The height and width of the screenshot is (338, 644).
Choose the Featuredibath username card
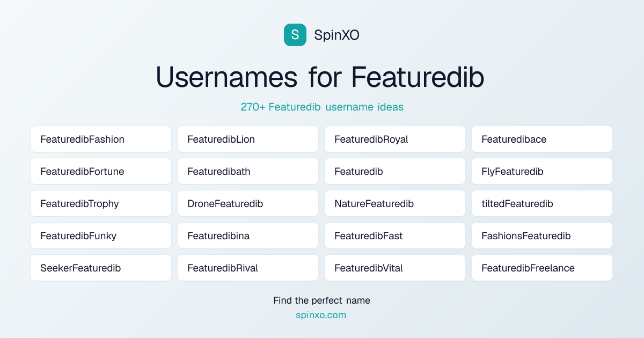[x=248, y=171]
